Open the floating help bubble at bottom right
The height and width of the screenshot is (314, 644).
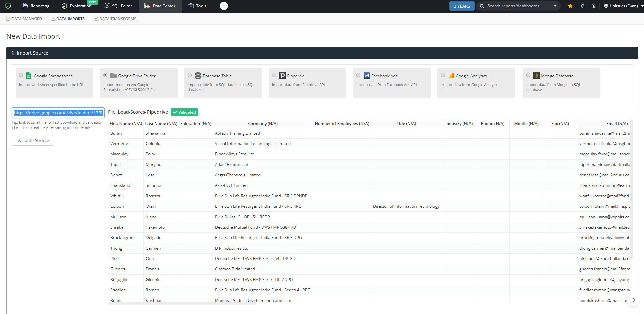click(633, 301)
